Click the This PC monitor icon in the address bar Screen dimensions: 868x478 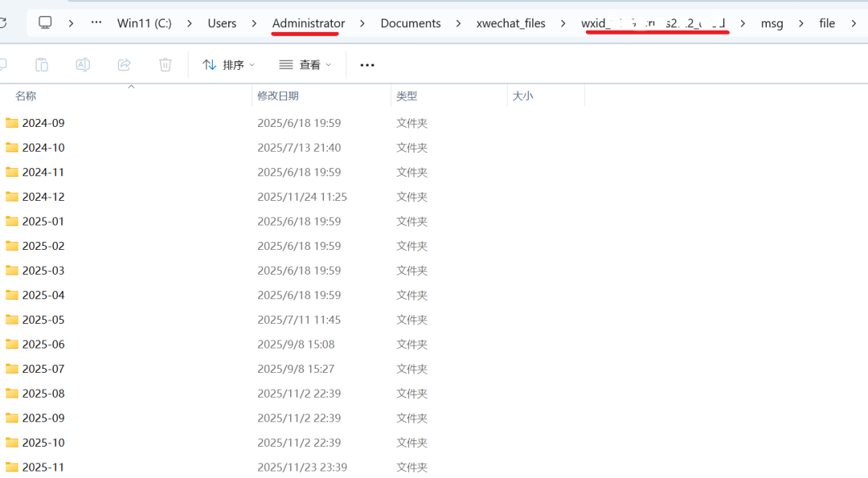click(46, 23)
